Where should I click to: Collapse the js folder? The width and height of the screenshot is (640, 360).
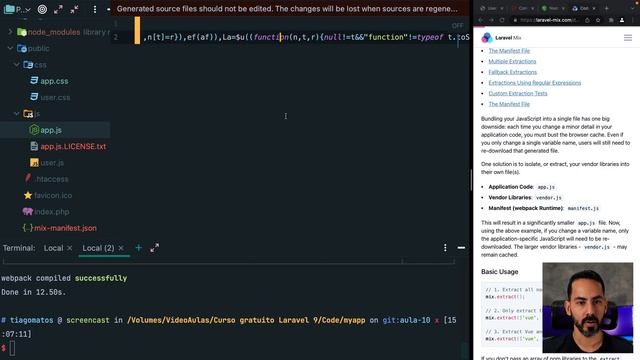click(17, 113)
